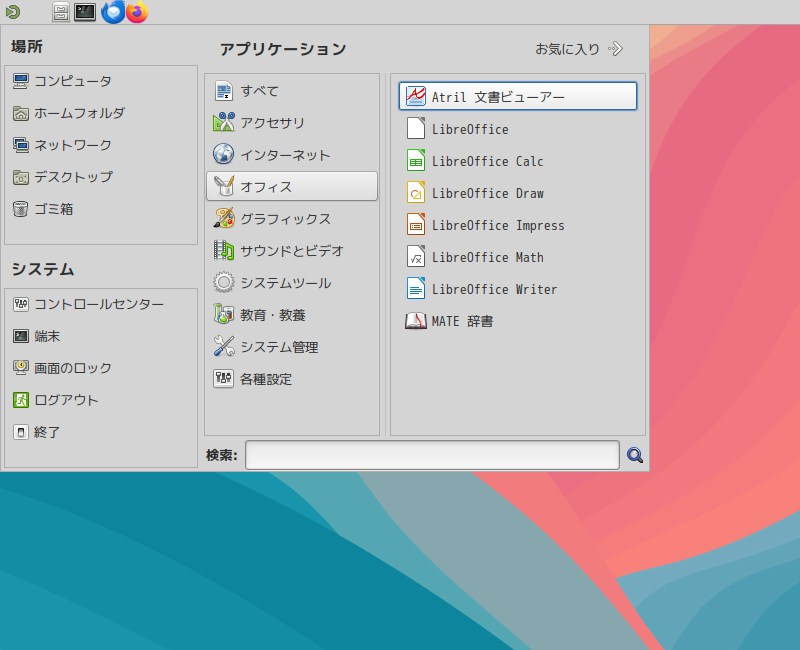Click the magnifier search icon

(x=635, y=455)
